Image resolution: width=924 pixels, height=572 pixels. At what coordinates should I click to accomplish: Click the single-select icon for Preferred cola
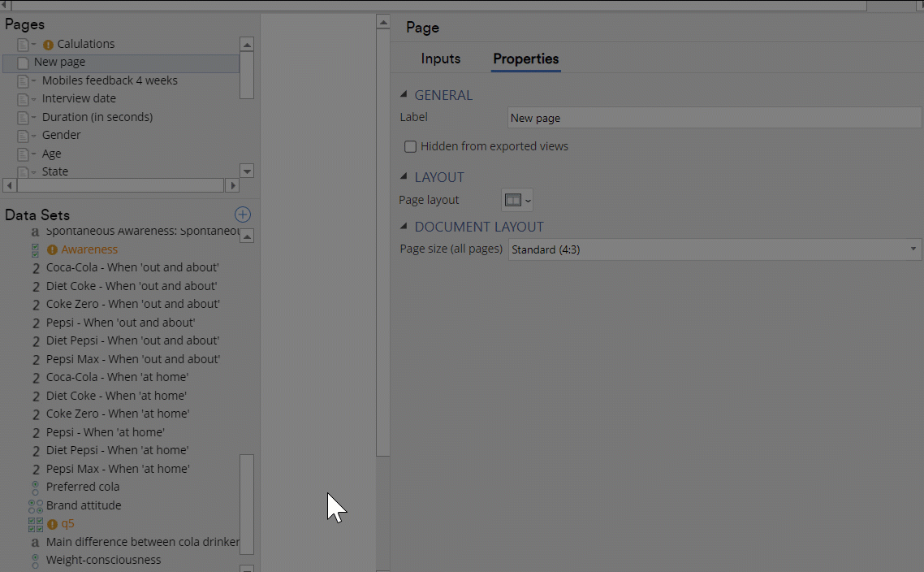36,487
